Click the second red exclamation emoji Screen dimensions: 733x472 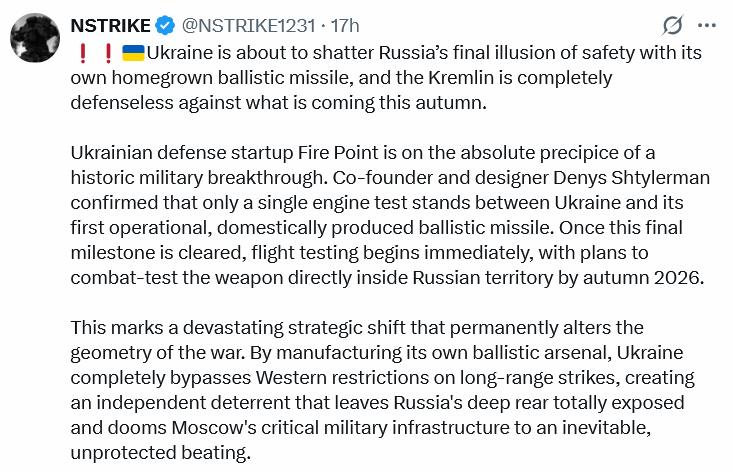108,53
